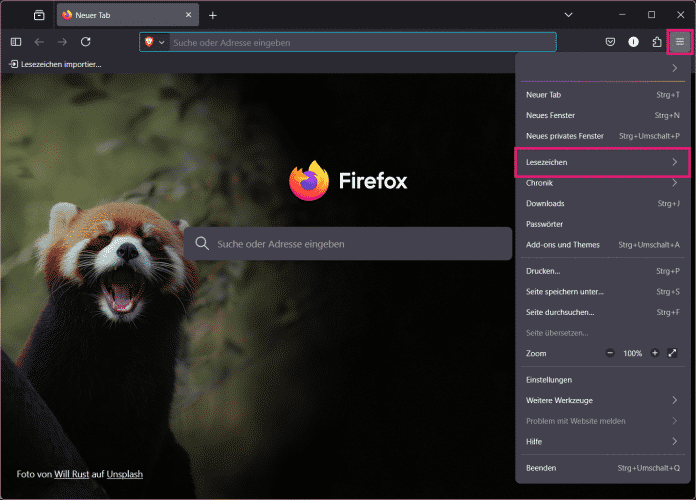
Task: Open a new tab with plus button
Action: pos(212,15)
